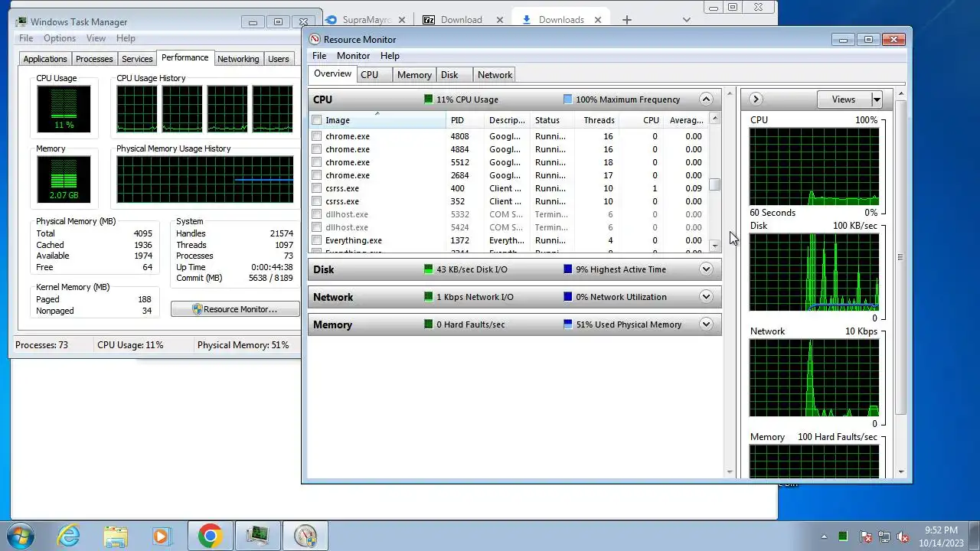Open Resource Monitor's File menu
Image resolution: width=980 pixels, height=551 pixels.
pos(319,56)
